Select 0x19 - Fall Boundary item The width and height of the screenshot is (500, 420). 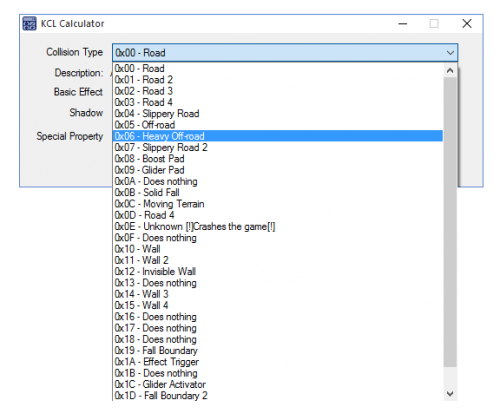[278, 350]
